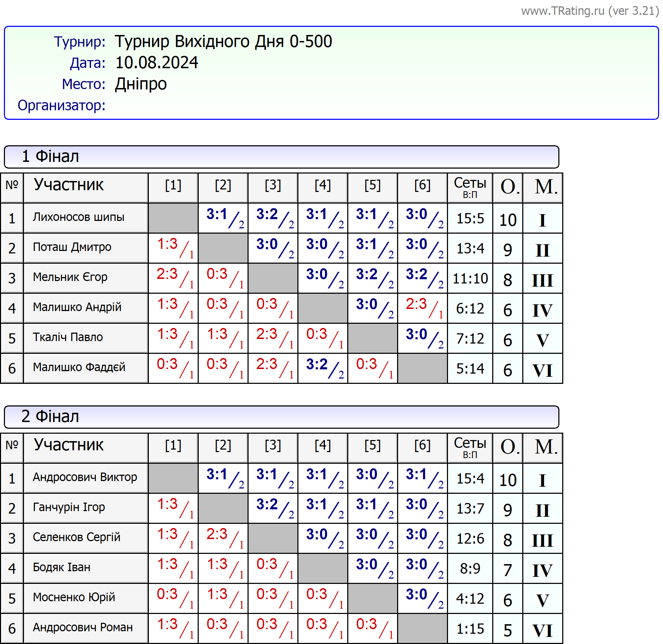The width and height of the screenshot is (663, 644).
Task: Click the location value 'Дніпро'
Action: [141, 84]
